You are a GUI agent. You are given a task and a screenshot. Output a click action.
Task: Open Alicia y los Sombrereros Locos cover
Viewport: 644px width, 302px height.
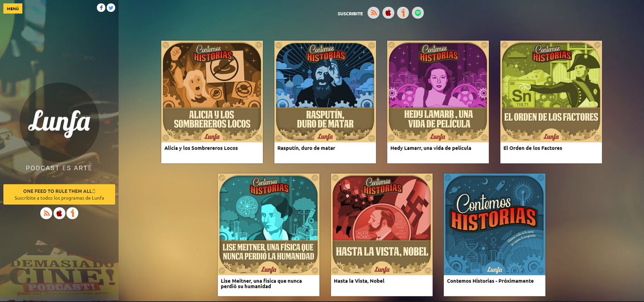(x=213, y=91)
